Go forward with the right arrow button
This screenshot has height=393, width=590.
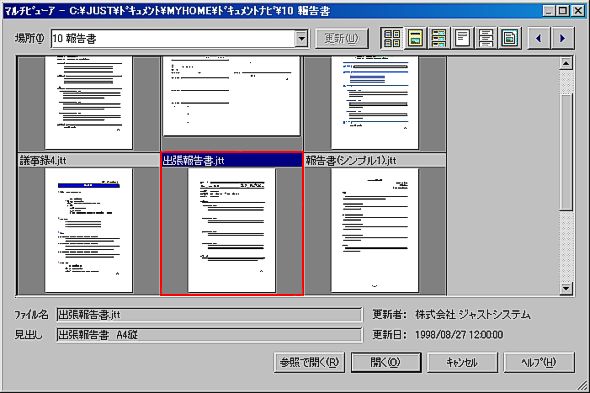click(563, 38)
